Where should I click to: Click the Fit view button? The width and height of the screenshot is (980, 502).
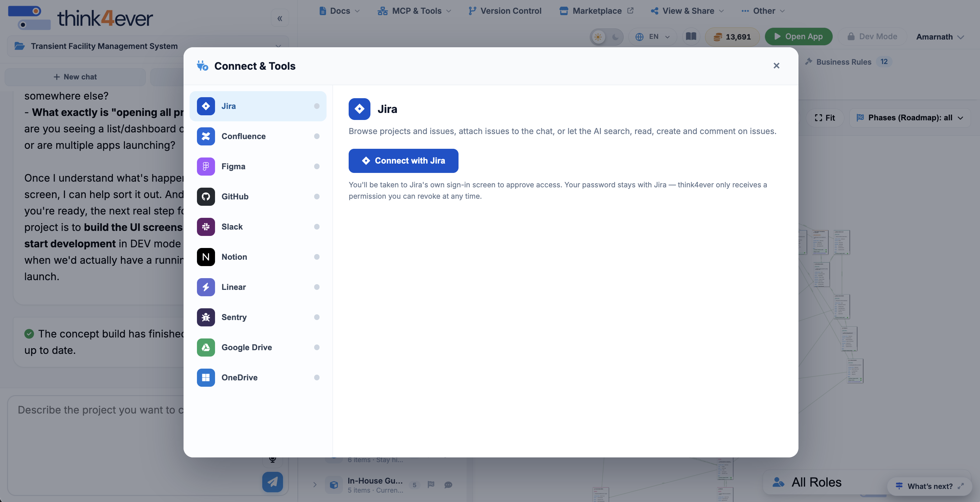click(825, 118)
